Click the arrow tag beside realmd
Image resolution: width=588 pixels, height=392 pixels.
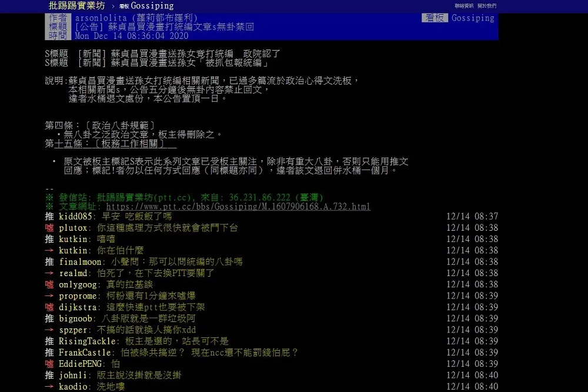pyautogui.click(x=49, y=273)
